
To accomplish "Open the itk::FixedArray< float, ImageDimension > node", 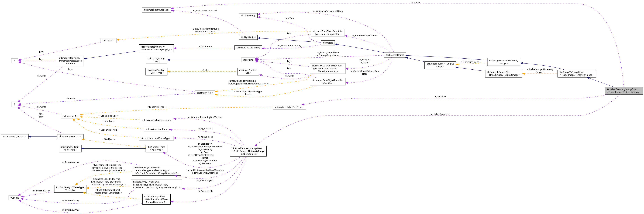I will [x=156, y=199].
